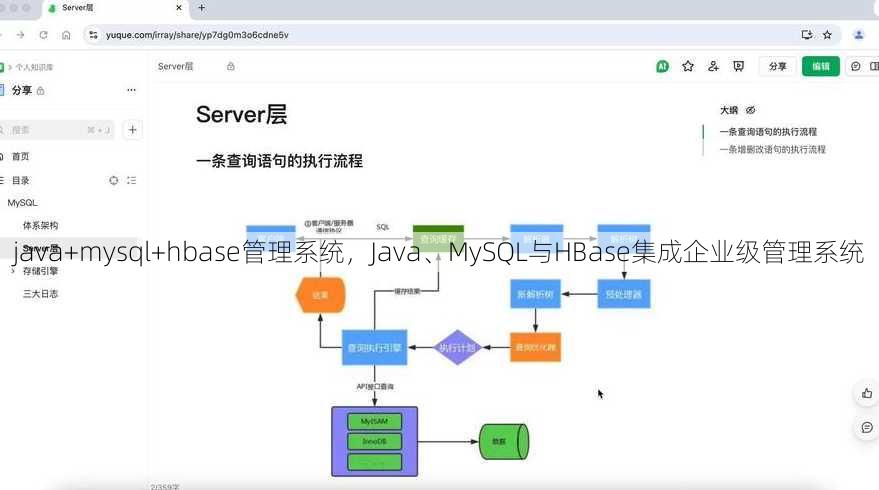This screenshot has height=490, width=879.
Task: Click the 一条查询语句的执行流程 heading
Action: [279, 161]
